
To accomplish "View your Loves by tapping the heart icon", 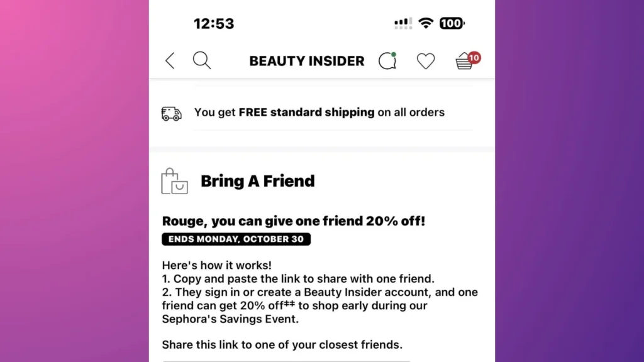I will pyautogui.click(x=426, y=61).
